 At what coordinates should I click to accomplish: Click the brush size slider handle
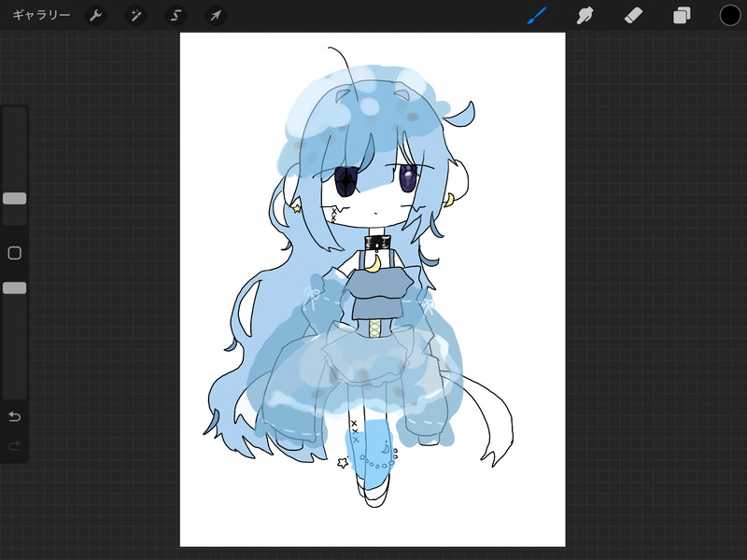coord(15,199)
